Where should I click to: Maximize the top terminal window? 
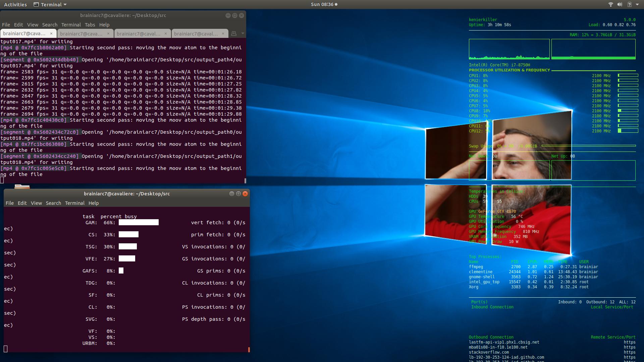coord(234,15)
